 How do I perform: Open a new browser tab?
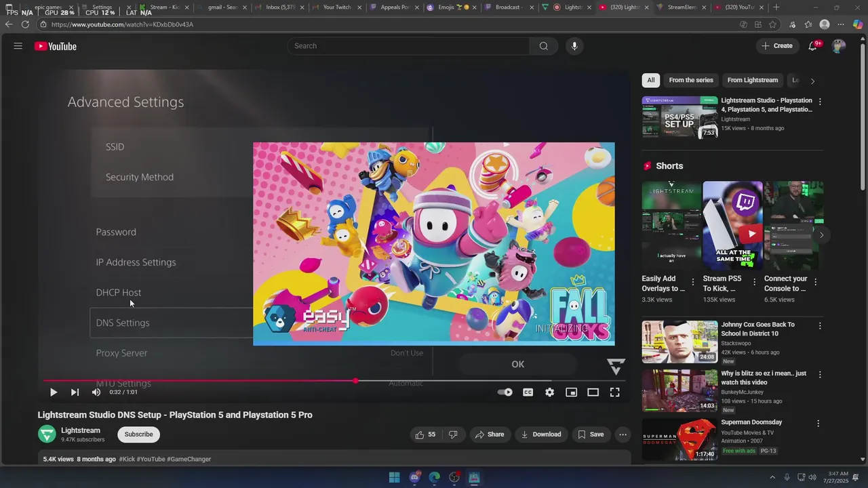[776, 7]
